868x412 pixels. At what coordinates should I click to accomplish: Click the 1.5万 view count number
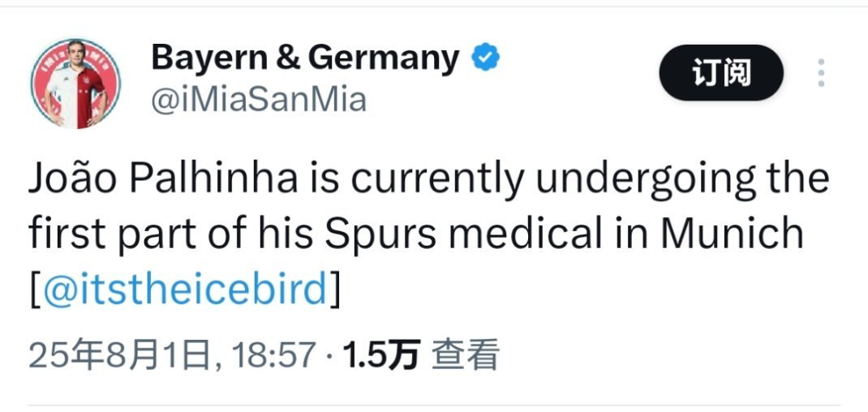tap(382, 355)
